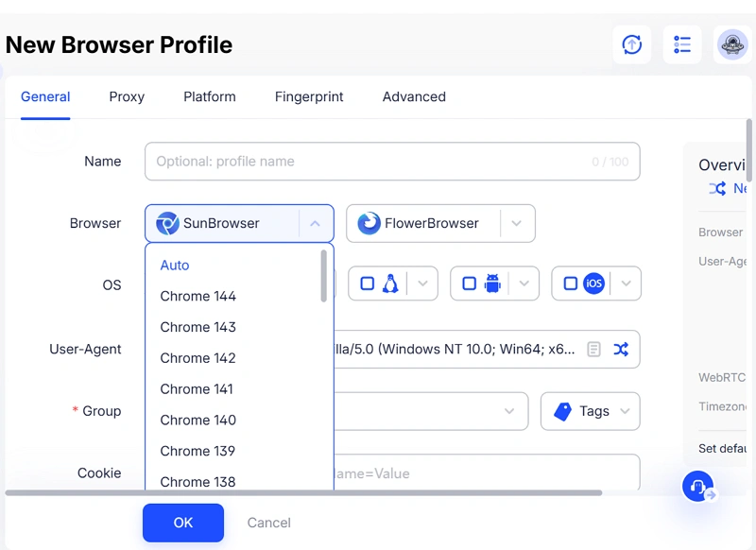Enable the Android OS checkbox
Image resolution: width=756 pixels, height=550 pixels.
click(470, 284)
